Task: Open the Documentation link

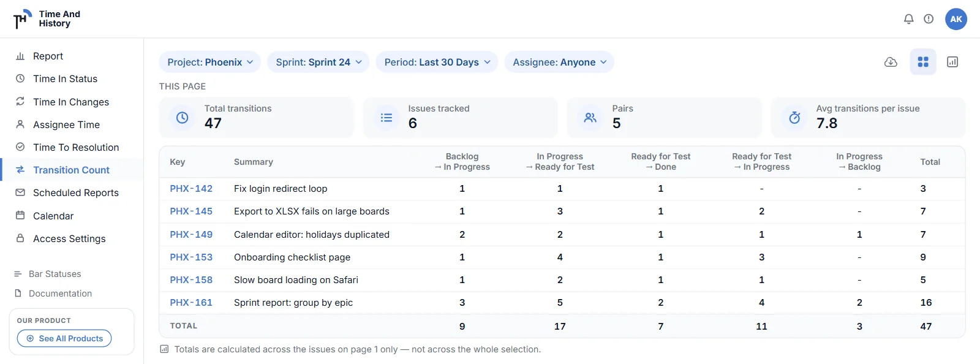Action: [x=61, y=294]
